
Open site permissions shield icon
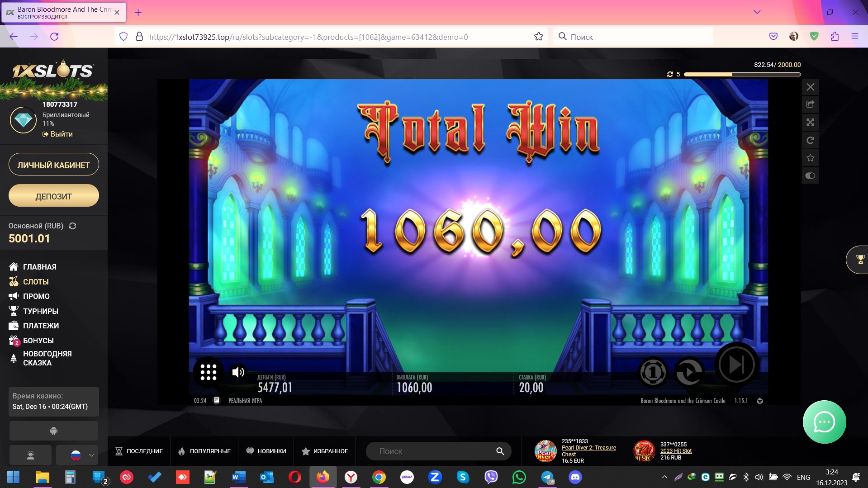123,37
